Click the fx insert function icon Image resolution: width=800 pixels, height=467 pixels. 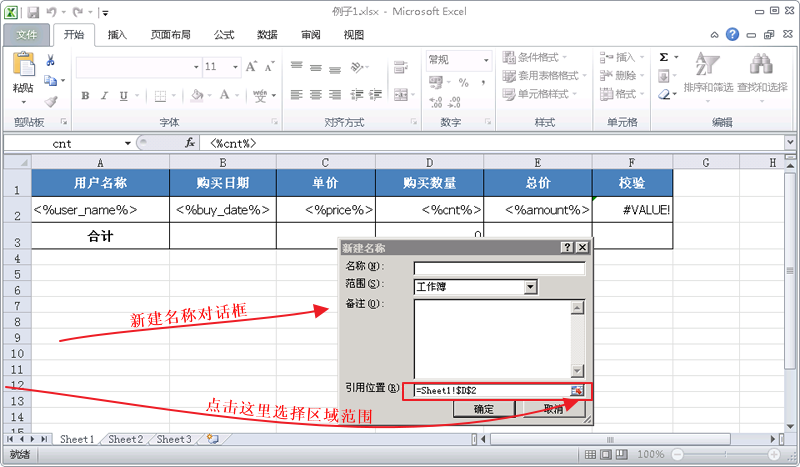click(x=190, y=143)
